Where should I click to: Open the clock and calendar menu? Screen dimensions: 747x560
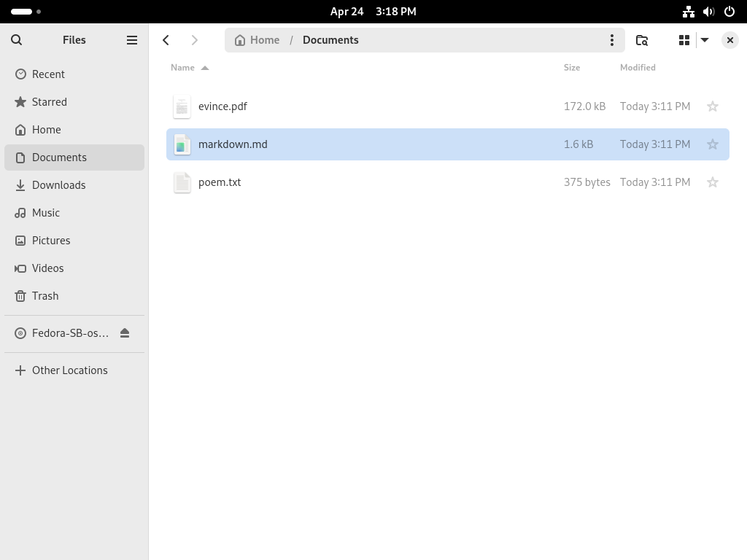point(373,12)
